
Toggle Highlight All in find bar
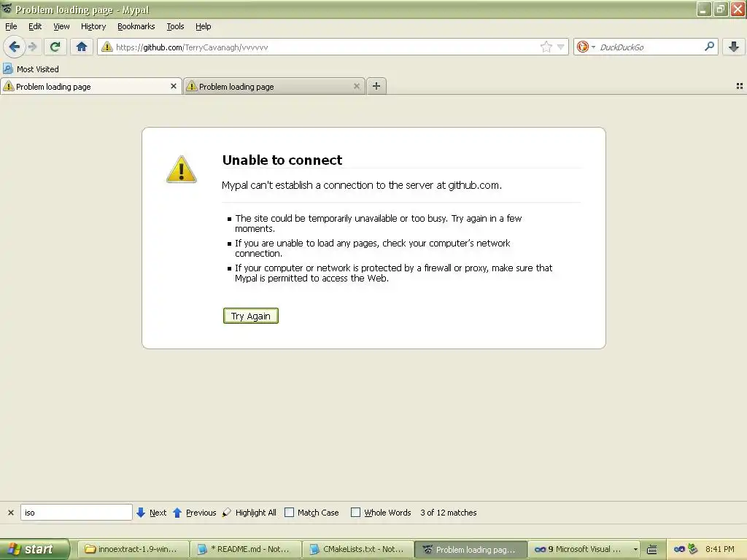[x=249, y=513]
